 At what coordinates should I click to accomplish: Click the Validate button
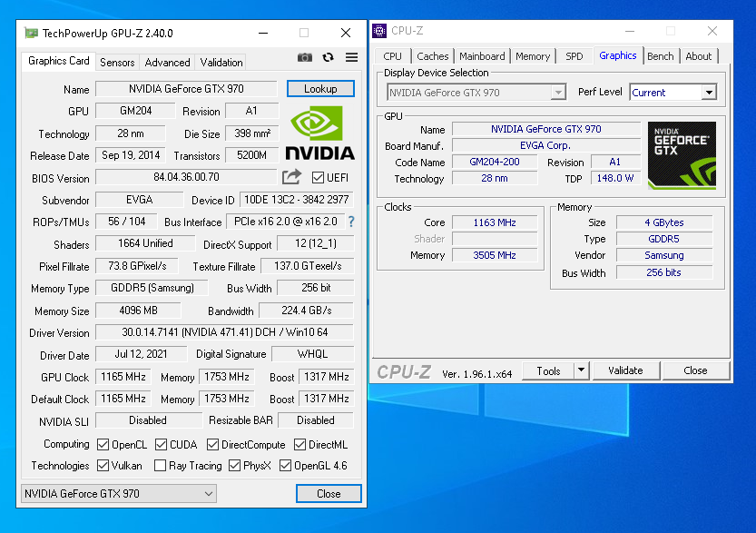pyautogui.click(x=626, y=370)
